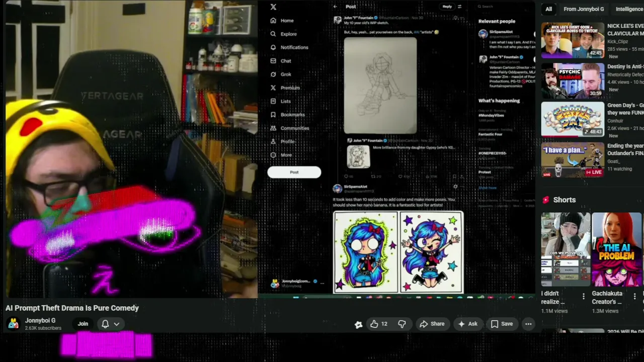
Task: Click the "Fantastic Four" trending topic
Action: pyautogui.click(x=491, y=134)
